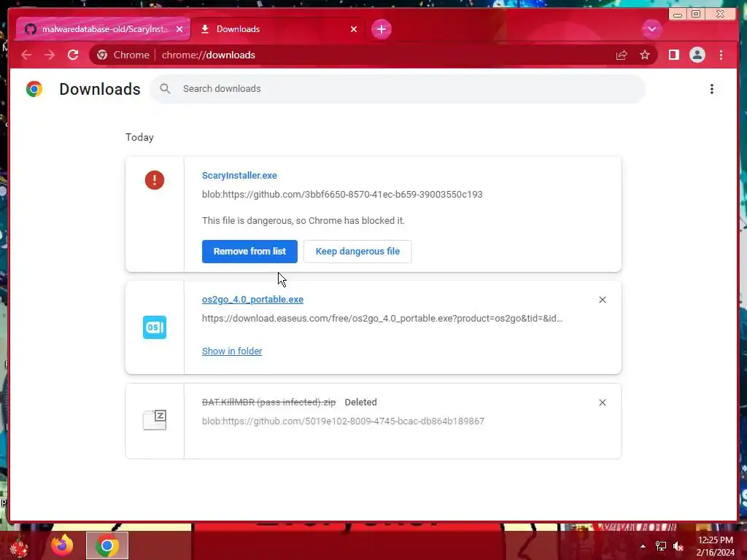Open the os2go_4.0_portable.exe link
This screenshot has height=560, width=747.
[x=252, y=300]
